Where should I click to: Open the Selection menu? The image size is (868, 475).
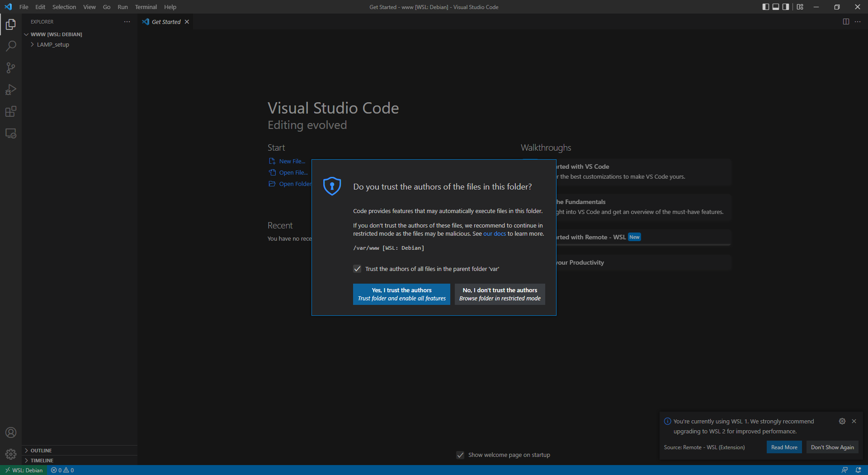(64, 7)
